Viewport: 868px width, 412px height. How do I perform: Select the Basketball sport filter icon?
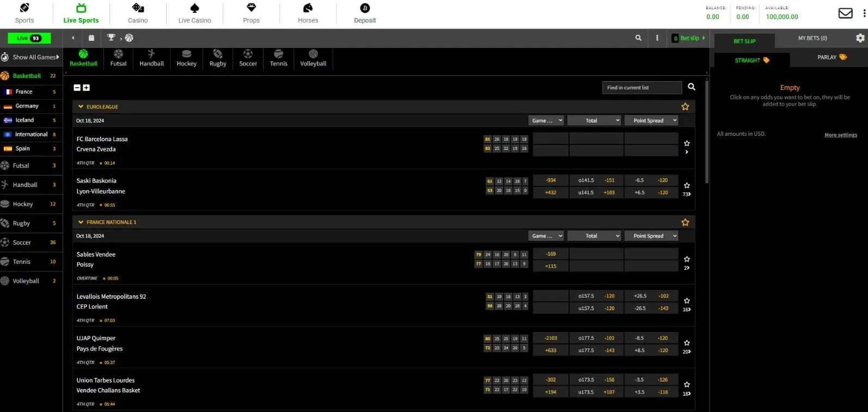pos(83,58)
